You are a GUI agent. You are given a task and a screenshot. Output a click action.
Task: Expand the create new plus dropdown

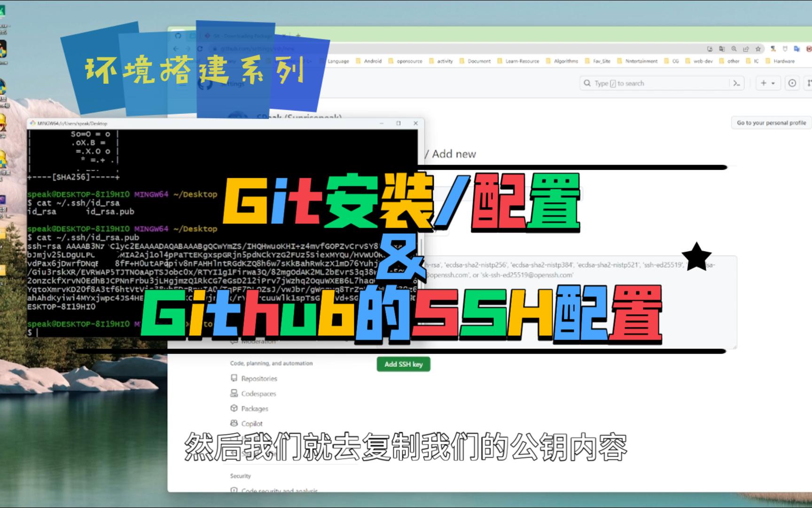click(x=768, y=83)
